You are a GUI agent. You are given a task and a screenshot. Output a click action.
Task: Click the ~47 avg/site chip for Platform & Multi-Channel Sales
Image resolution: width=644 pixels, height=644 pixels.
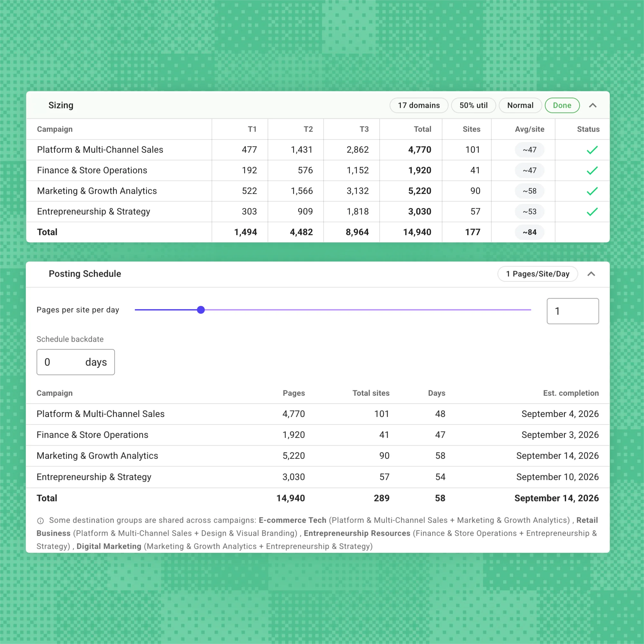point(529,150)
